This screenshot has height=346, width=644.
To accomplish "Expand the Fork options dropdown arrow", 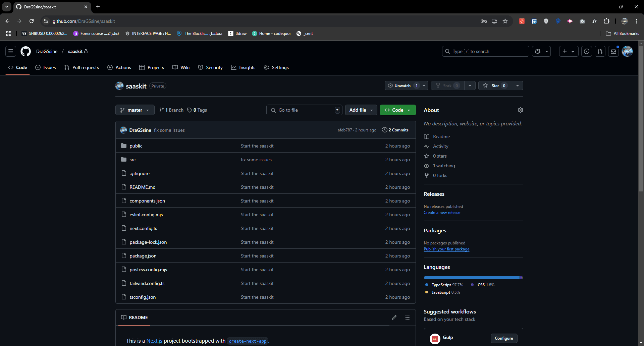I will point(470,86).
